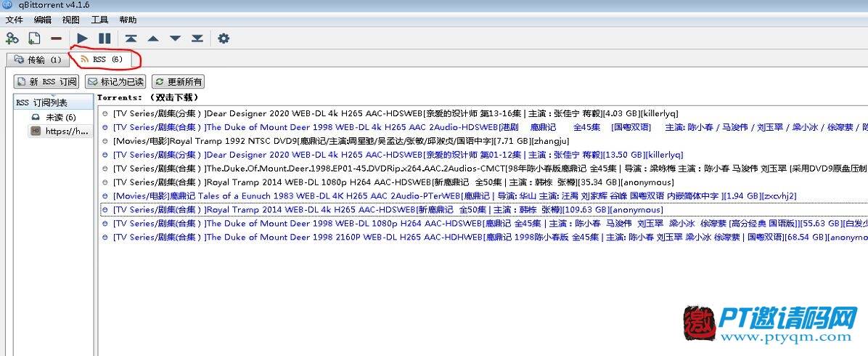Click the resume play toolbar icon

click(83, 39)
